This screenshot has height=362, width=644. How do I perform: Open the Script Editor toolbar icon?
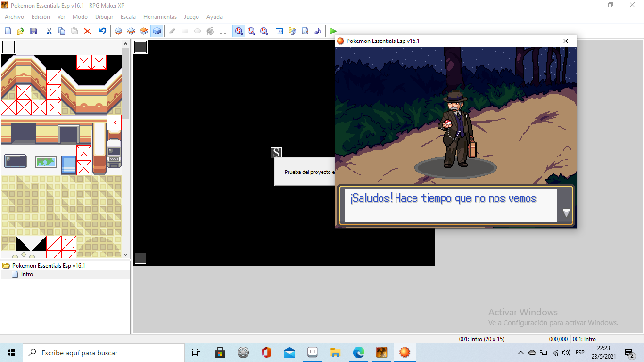pos(305,31)
